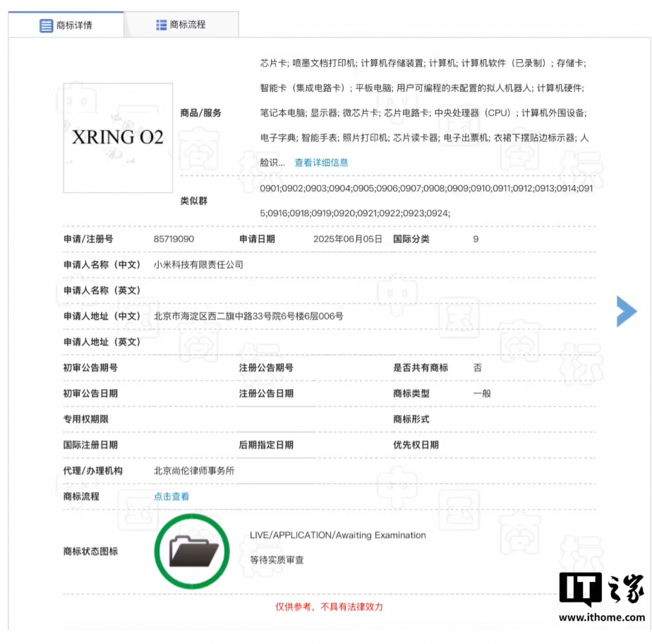Open the 点击查看 trademark process link
Screen dimensions: 652x644
click(171, 496)
